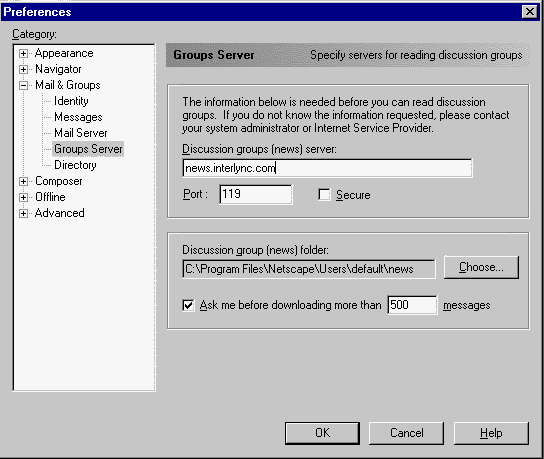The height and width of the screenshot is (459, 544).
Task: Click the 500 messages limit field
Action: click(x=413, y=305)
